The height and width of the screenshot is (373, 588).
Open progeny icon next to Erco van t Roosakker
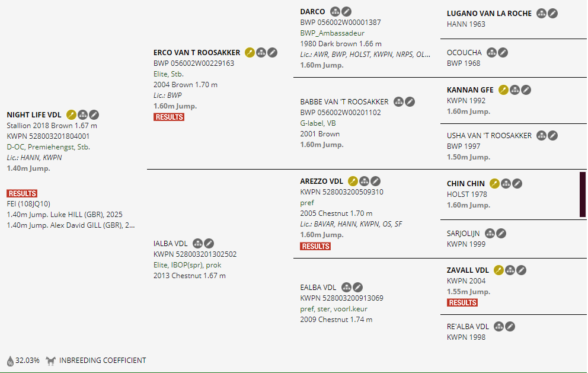coord(261,53)
